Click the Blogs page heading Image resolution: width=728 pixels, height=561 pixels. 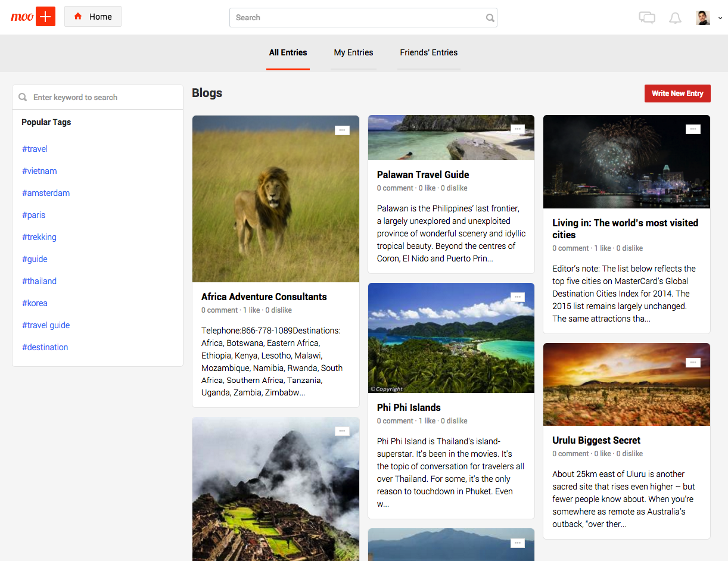[207, 93]
